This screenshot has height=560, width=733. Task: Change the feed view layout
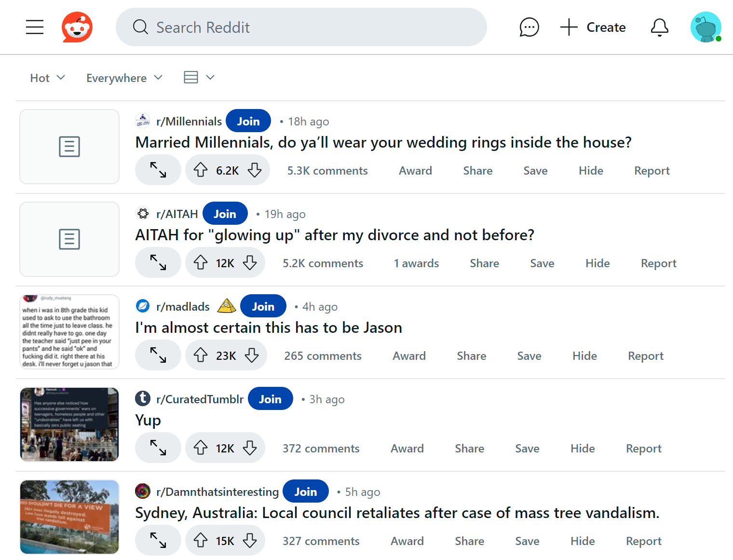pyautogui.click(x=199, y=77)
